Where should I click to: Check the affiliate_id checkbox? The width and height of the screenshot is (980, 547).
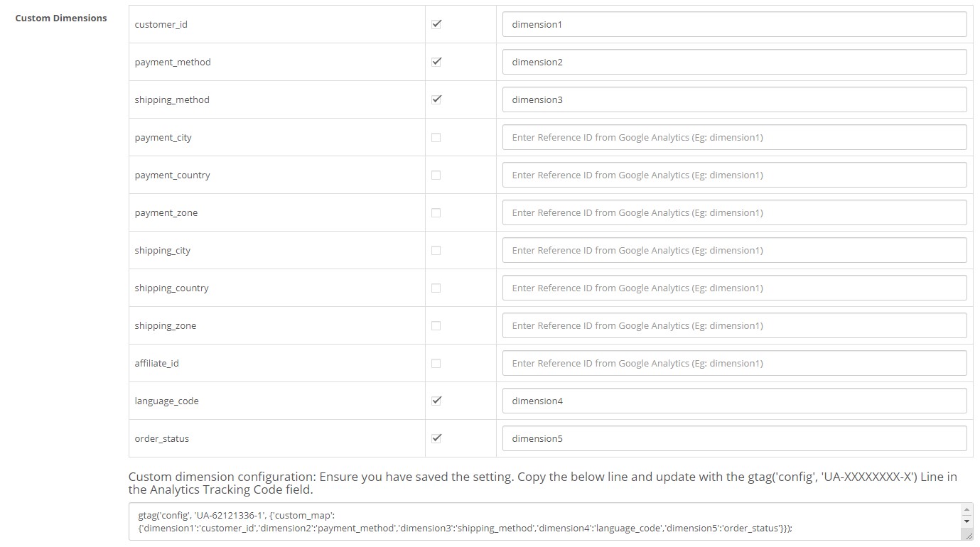click(436, 363)
